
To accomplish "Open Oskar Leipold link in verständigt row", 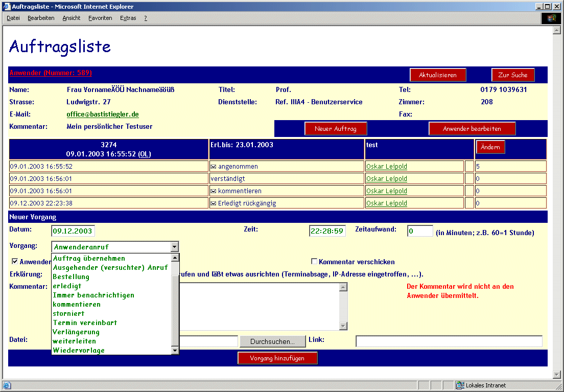I will tap(387, 179).
